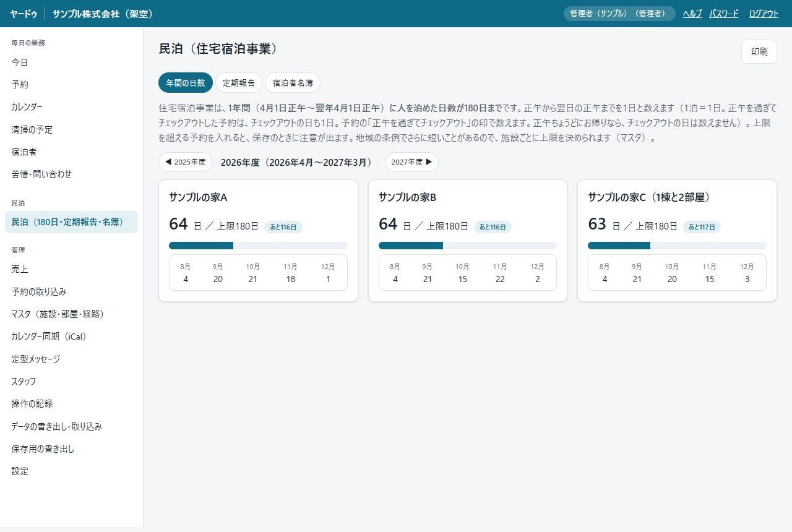This screenshot has height=532, width=792.
Task: Open スタッフ in the sidebar
Action: pyautogui.click(x=71, y=381)
